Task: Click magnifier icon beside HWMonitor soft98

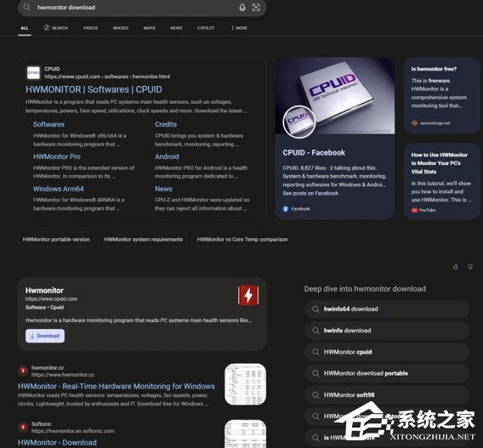Action: click(315, 395)
